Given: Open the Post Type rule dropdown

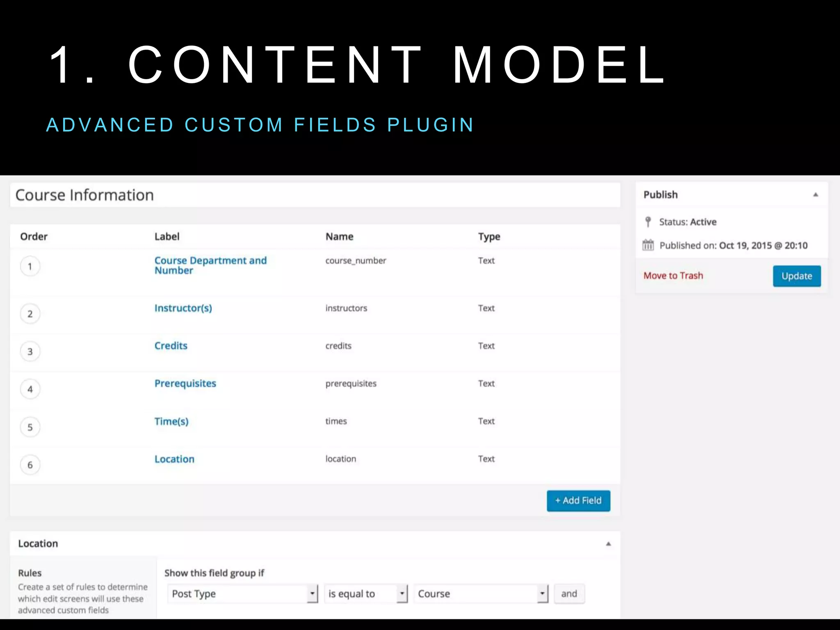Looking at the screenshot, I should [x=242, y=594].
